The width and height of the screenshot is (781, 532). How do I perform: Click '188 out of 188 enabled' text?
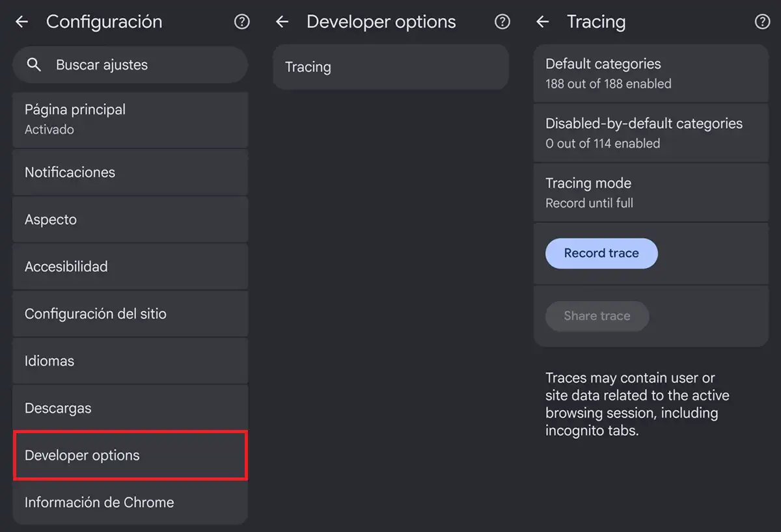pos(609,84)
